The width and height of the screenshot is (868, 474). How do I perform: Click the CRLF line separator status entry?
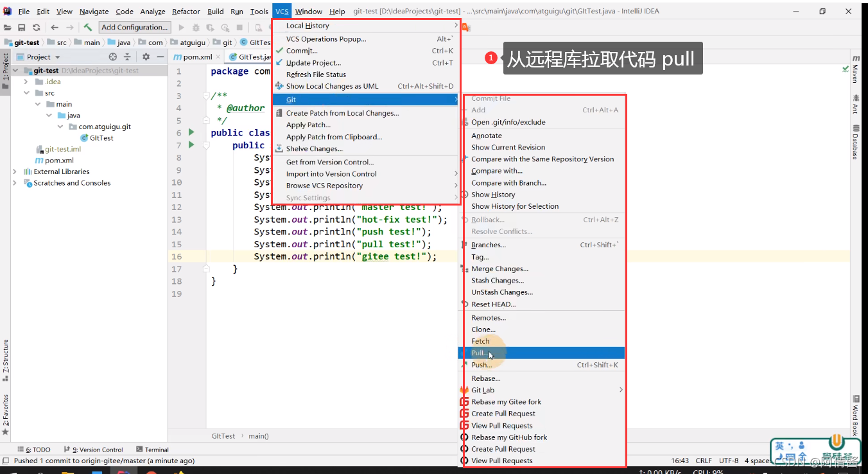click(x=704, y=461)
